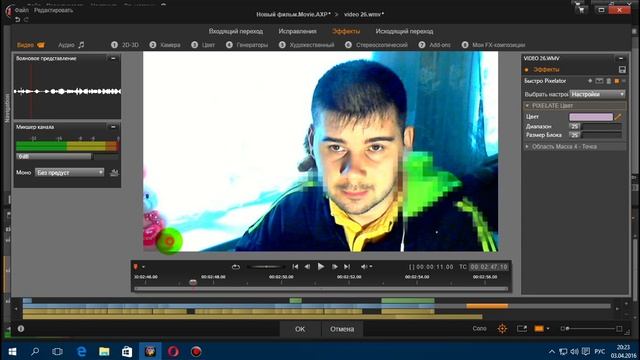Screen dimensions: 640x360
Task: Toggle keyframing for Быстро Pixelator
Action: coord(590,81)
